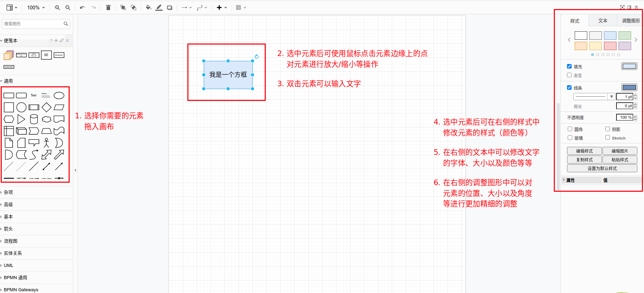Click the 粘贴样式 button
This screenshot has width=644, height=293.
pos(620,160)
